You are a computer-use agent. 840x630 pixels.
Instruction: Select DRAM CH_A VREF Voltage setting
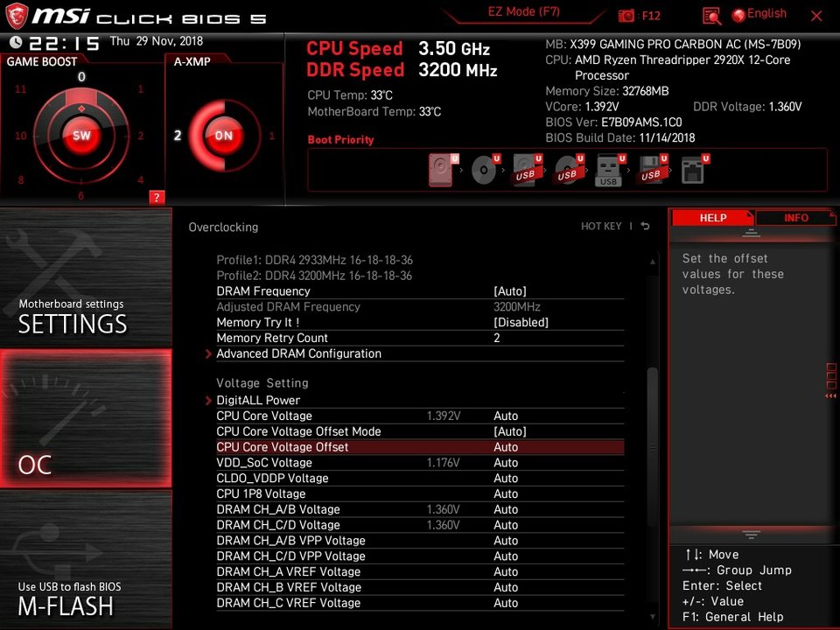[x=420, y=571]
